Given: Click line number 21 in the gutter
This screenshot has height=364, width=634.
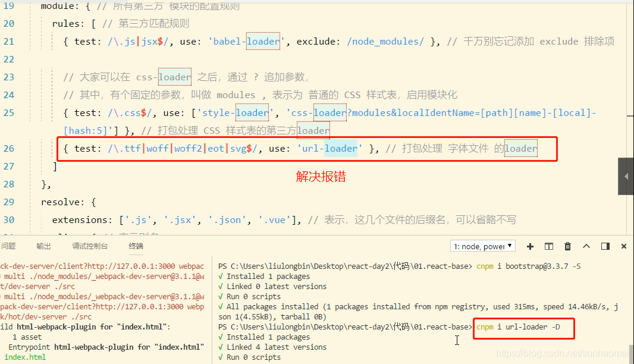Looking at the screenshot, I should click(9, 41).
